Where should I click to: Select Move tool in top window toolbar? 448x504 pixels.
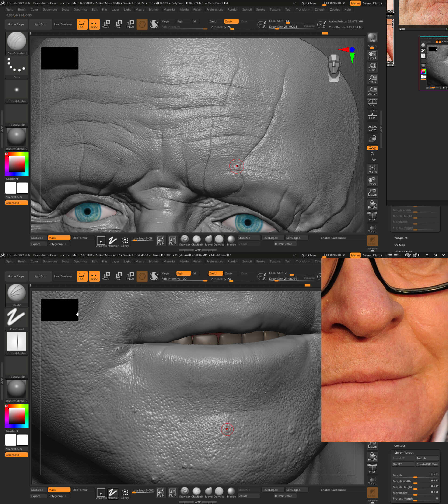[106, 24]
